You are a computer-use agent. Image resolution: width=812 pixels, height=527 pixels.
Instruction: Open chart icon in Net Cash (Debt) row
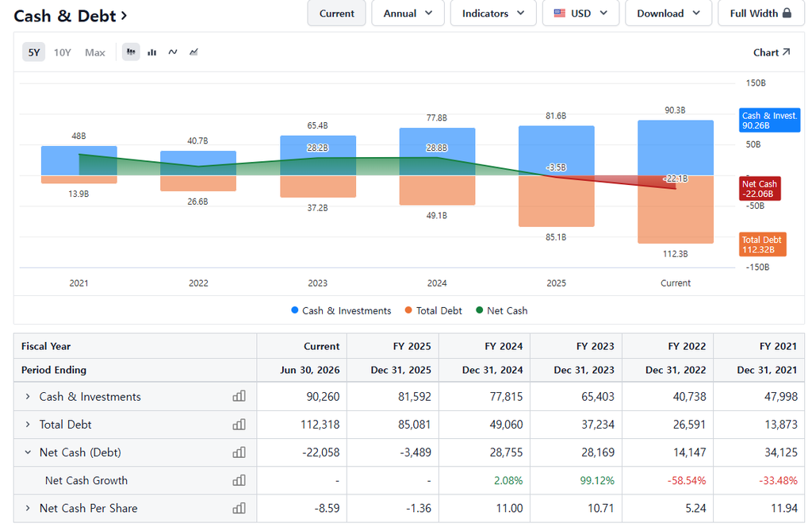click(x=239, y=452)
